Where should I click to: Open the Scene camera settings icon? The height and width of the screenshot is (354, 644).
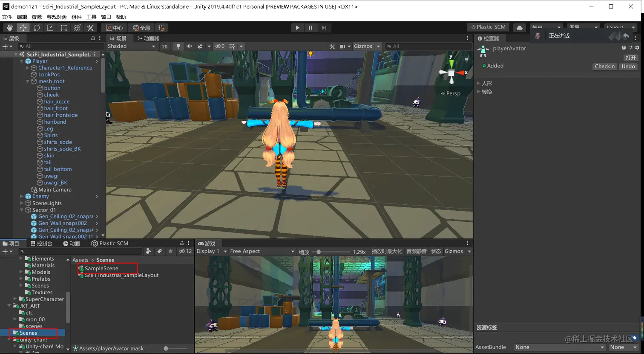345,46
